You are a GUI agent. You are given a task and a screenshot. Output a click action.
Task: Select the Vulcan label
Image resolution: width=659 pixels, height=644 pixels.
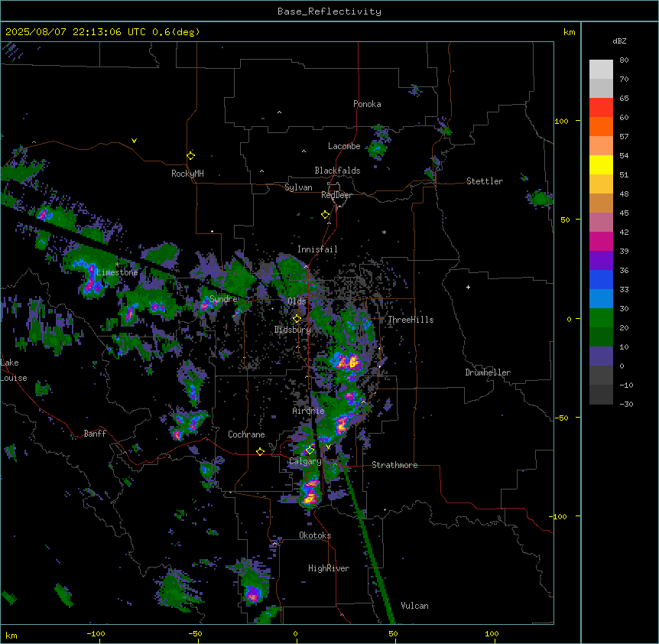[x=415, y=606]
